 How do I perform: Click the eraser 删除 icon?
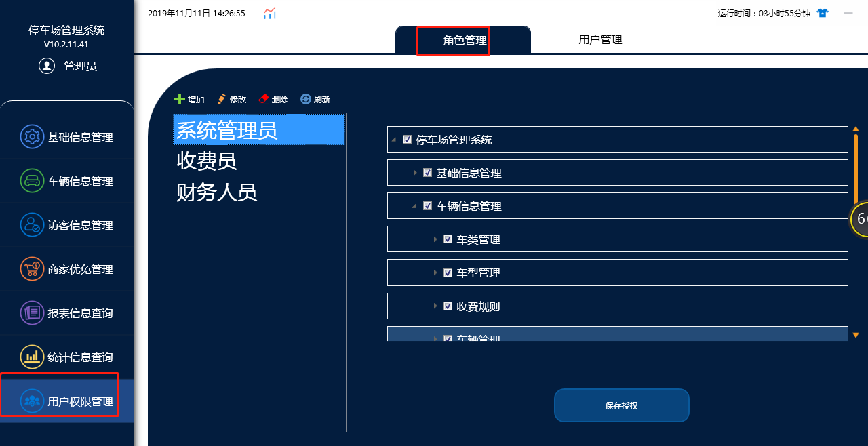coord(263,99)
